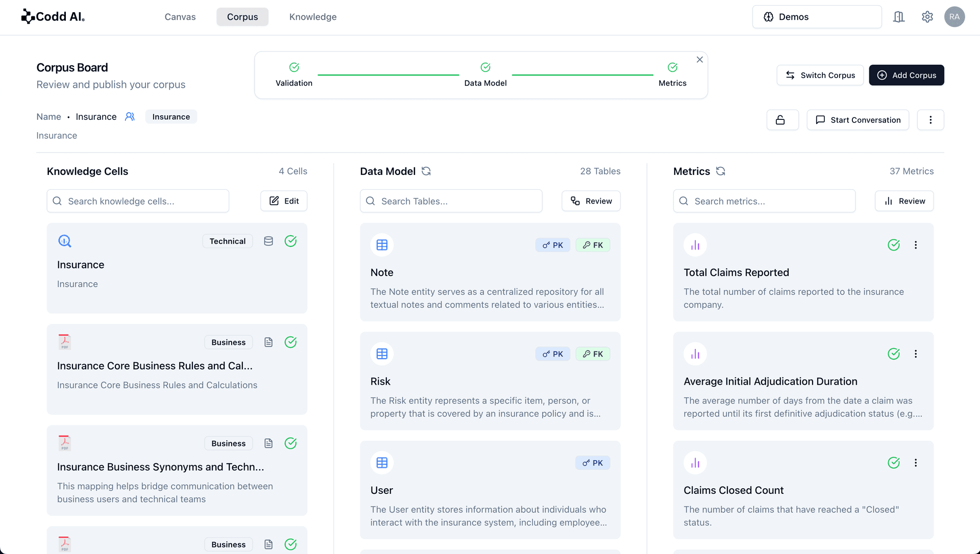Open the three-dot menu on Total Claims Reported

[x=916, y=245]
